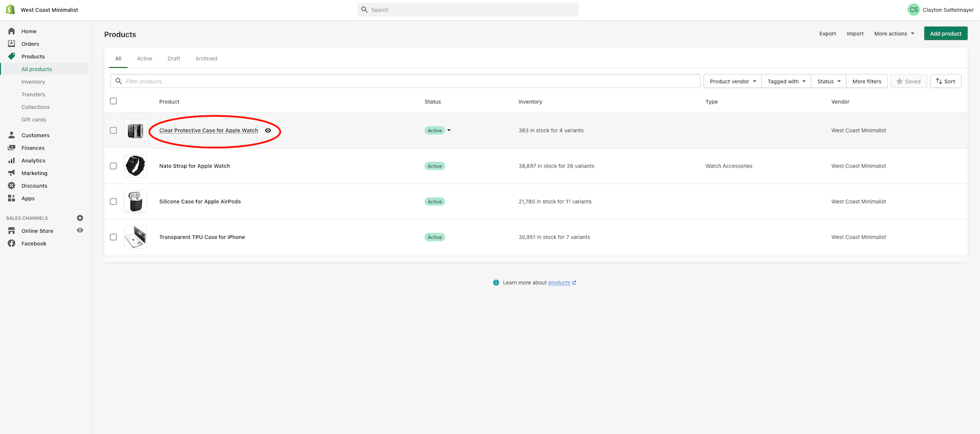Open Facebook sales channel

click(x=34, y=243)
